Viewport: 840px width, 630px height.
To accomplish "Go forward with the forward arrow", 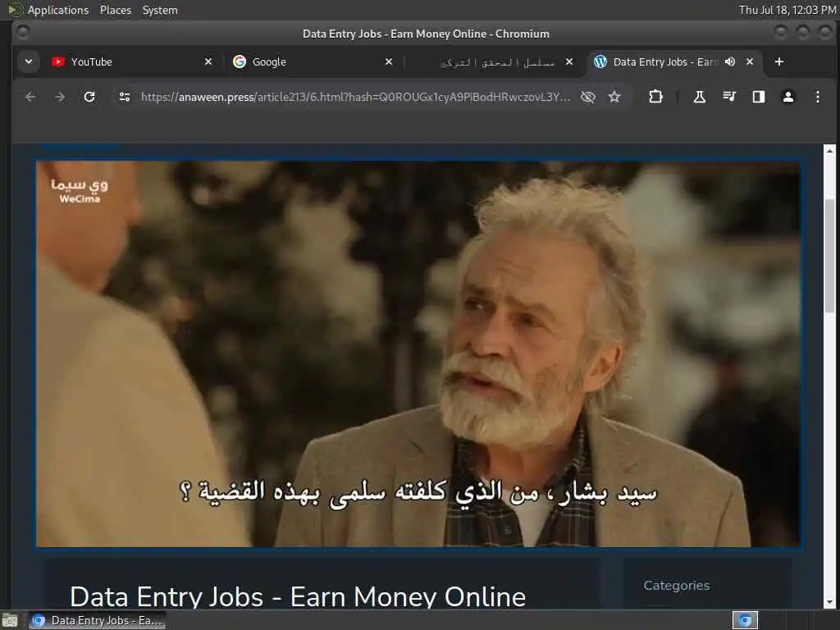I will [60, 97].
